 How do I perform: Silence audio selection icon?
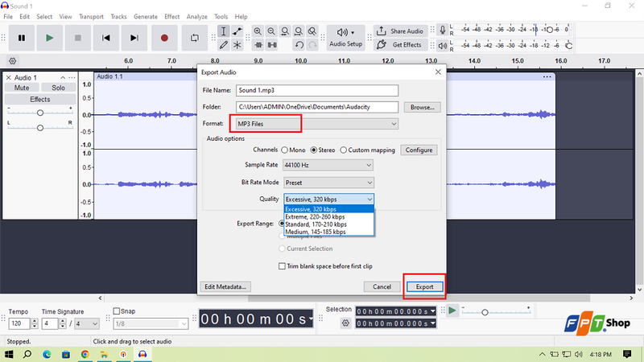pos(272,45)
